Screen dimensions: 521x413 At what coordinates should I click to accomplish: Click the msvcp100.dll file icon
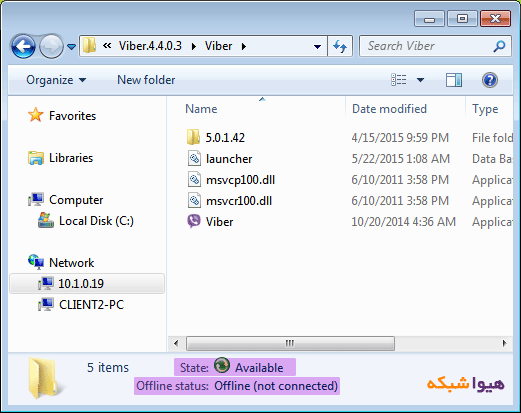pos(194,179)
